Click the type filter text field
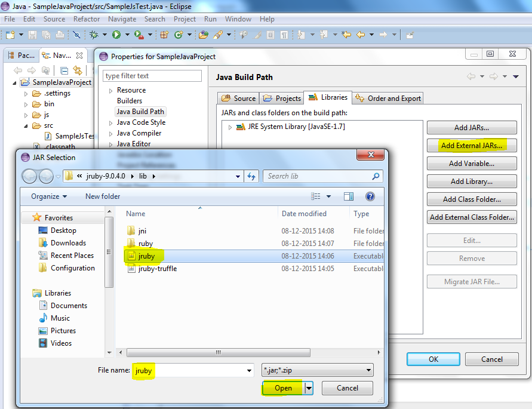532x409 pixels. click(x=152, y=76)
